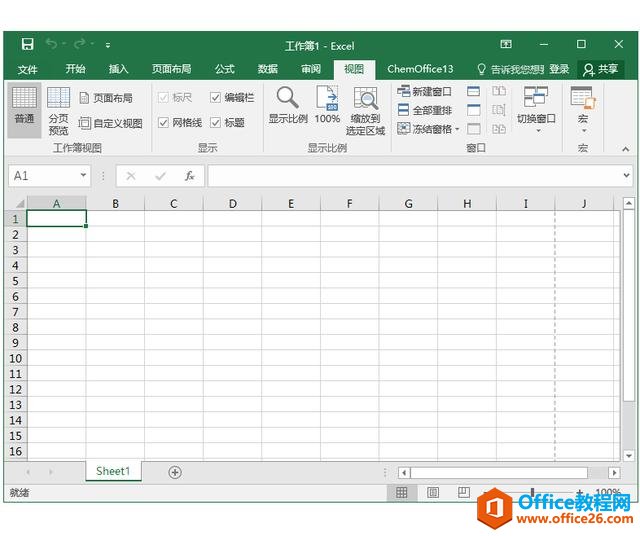Click the confirm checkmark in formula bar
Viewport: 640px width, 536px height.
pos(160,176)
